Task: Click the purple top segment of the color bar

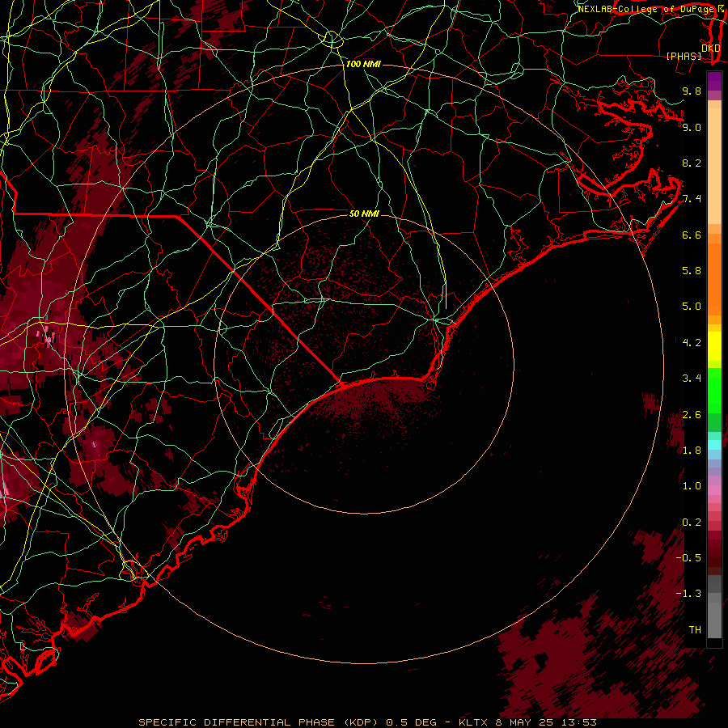Action: click(714, 82)
